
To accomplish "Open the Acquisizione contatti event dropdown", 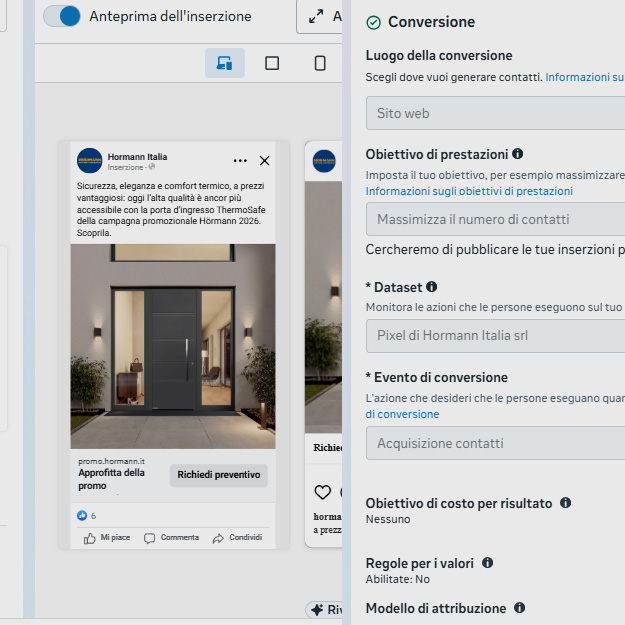I will click(495, 443).
